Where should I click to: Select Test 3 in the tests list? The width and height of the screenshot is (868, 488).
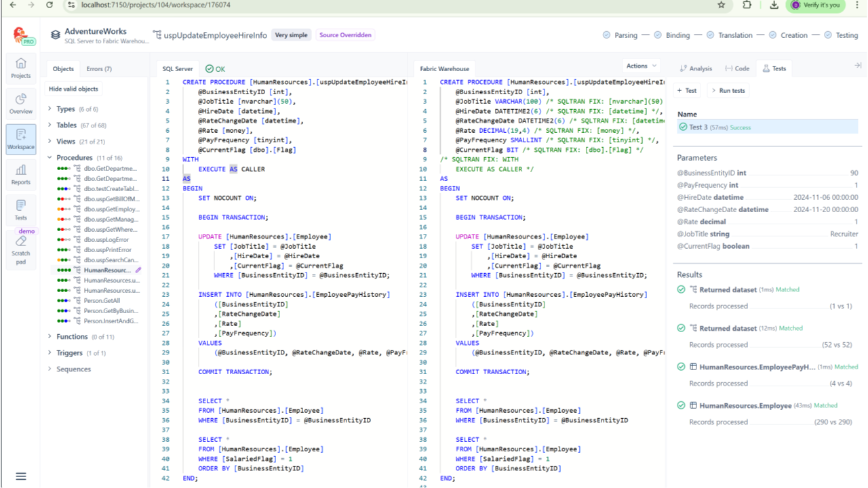point(698,127)
